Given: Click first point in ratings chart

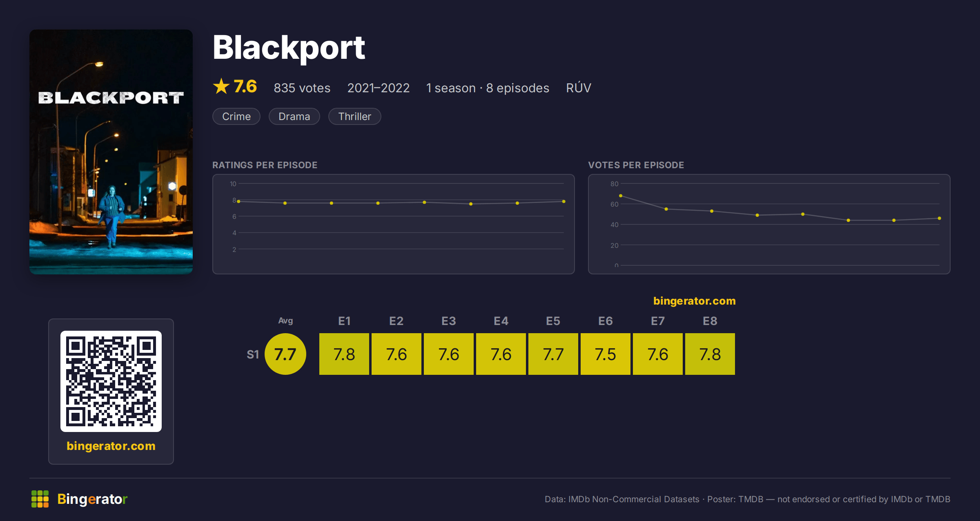Looking at the screenshot, I should point(238,201).
